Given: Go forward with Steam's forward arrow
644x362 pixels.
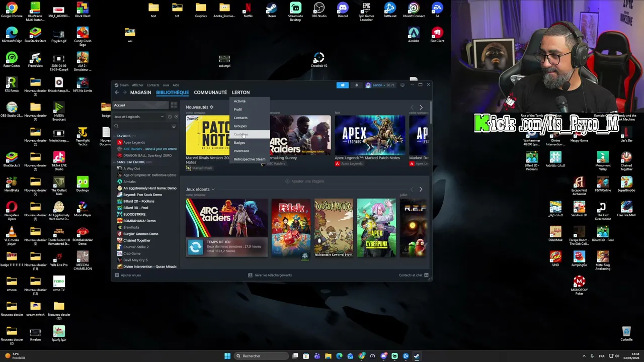Looking at the screenshot, I should pyautogui.click(x=124, y=93).
